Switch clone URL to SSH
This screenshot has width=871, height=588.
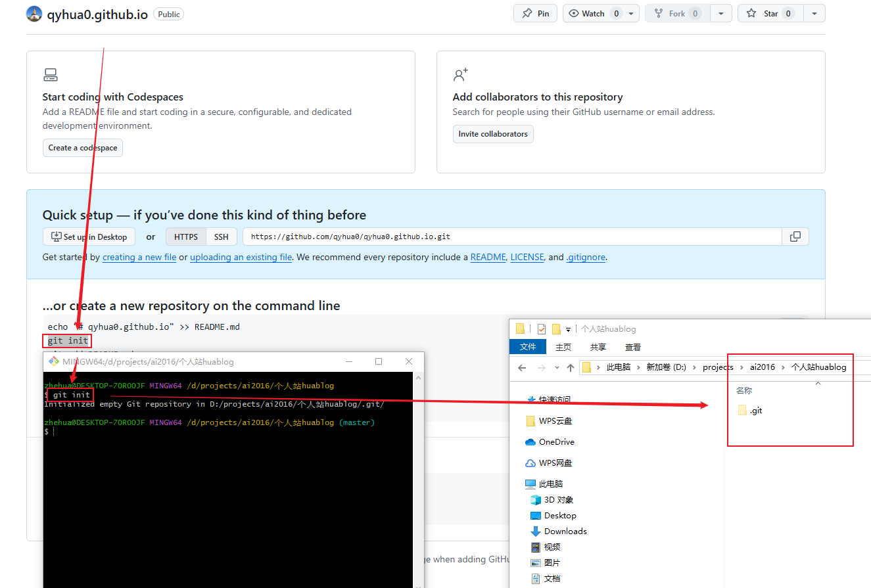[222, 237]
